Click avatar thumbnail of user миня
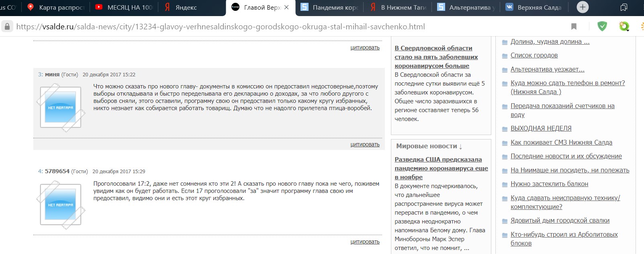The height and width of the screenshot is (254, 644). [61, 107]
